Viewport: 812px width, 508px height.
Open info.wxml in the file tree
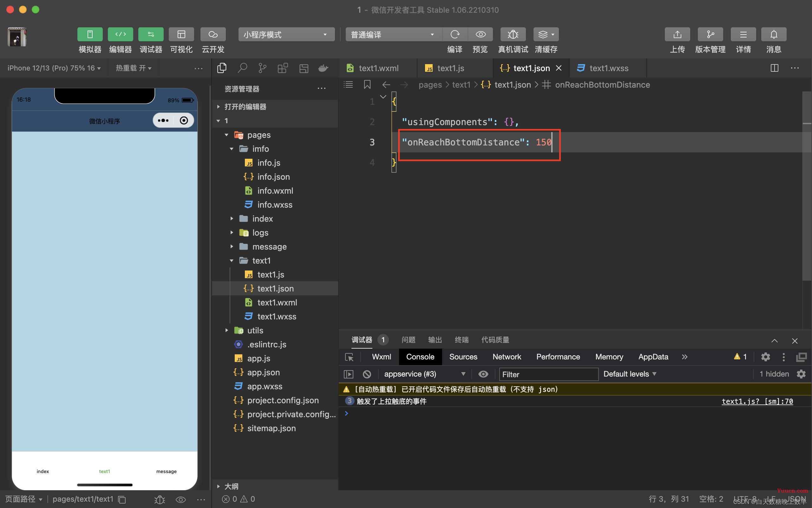click(275, 191)
